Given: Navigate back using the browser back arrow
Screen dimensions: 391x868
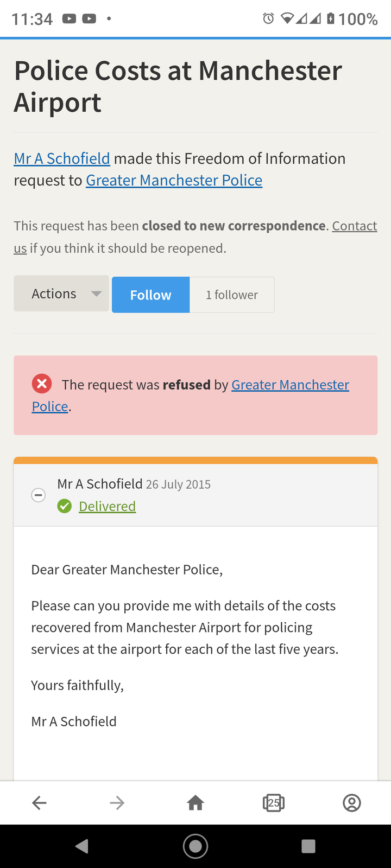Looking at the screenshot, I should (x=39, y=803).
